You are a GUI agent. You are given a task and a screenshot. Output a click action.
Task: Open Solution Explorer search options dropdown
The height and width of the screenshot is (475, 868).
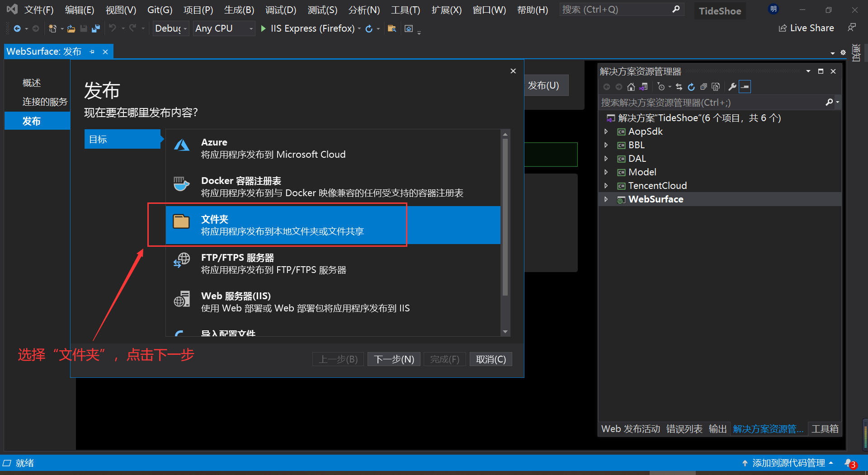[838, 103]
